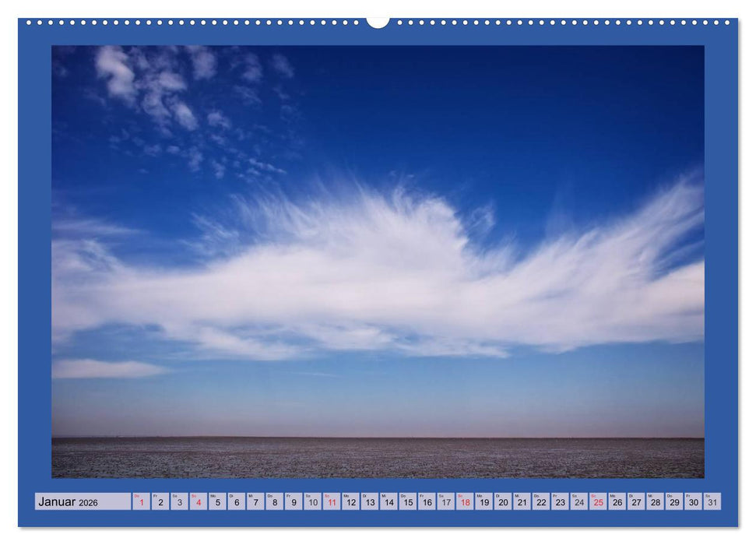Select date 10 labeled Sa
This screenshot has width=756, height=545.
[x=313, y=502]
